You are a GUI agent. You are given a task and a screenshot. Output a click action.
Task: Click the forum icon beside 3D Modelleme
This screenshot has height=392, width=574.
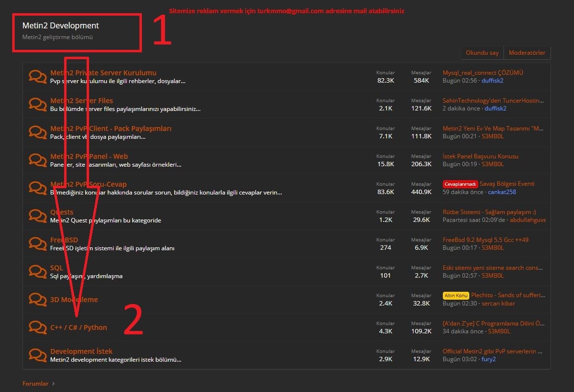[38, 299]
